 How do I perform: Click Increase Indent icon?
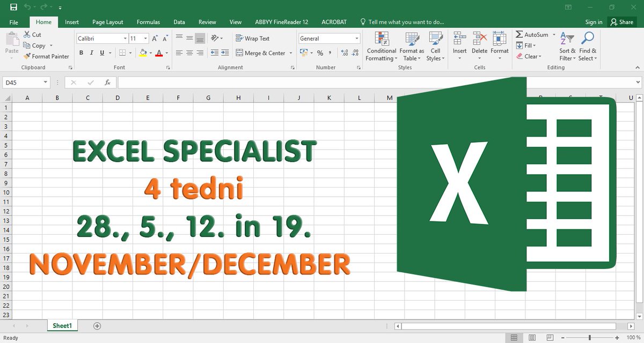225,53
